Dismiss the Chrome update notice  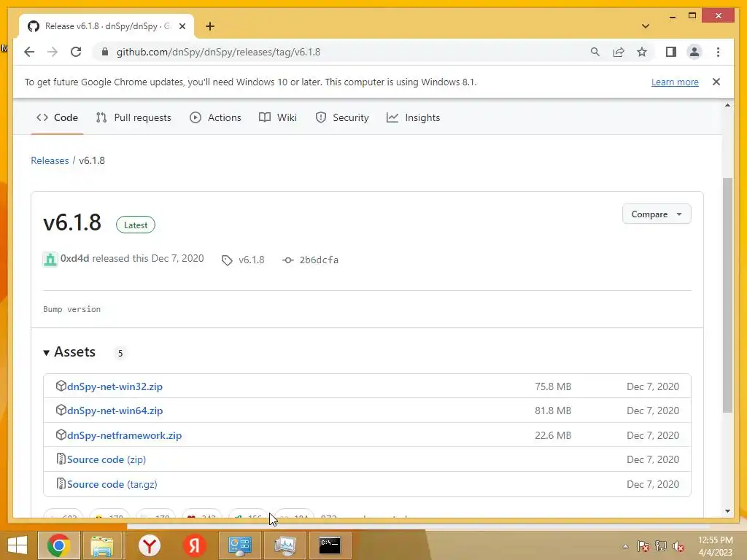click(x=716, y=82)
